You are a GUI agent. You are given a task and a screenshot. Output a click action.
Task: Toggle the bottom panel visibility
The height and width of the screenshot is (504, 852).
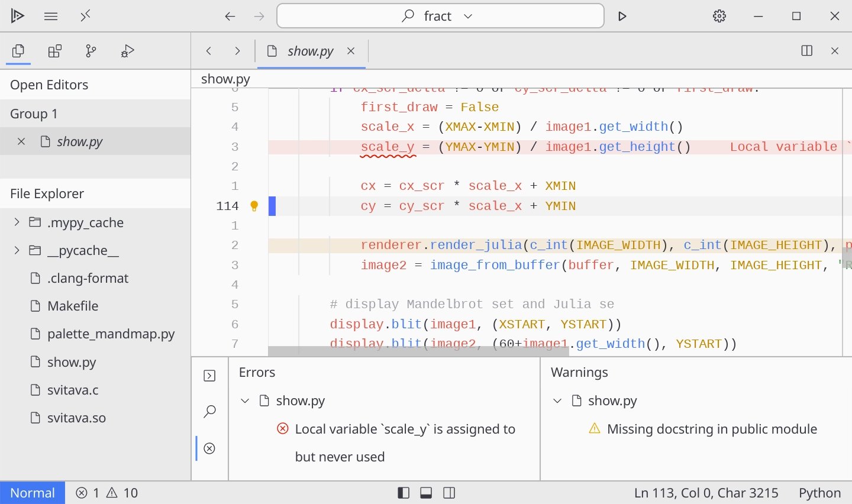coord(426,493)
